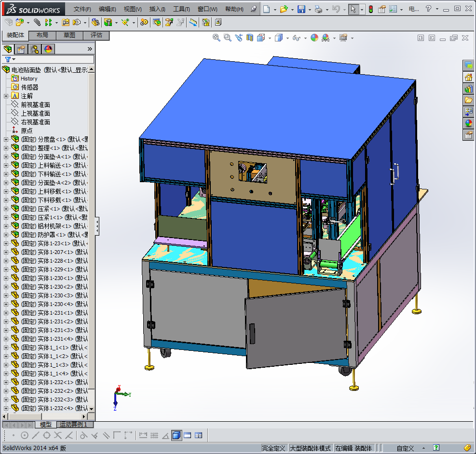Click the Insert Components icon

pyautogui.click(x=19, y=22)
